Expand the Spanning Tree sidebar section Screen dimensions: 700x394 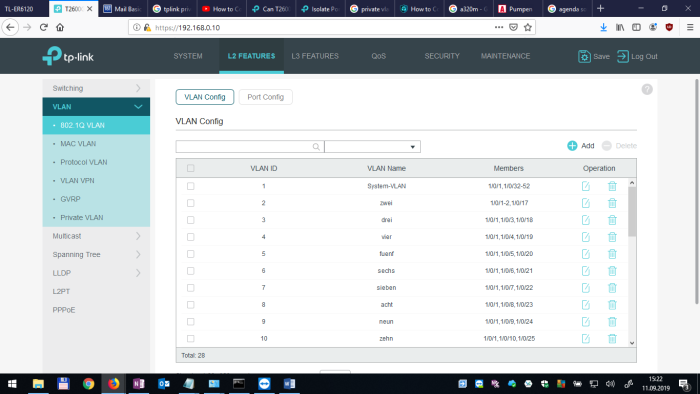[96, 254]
